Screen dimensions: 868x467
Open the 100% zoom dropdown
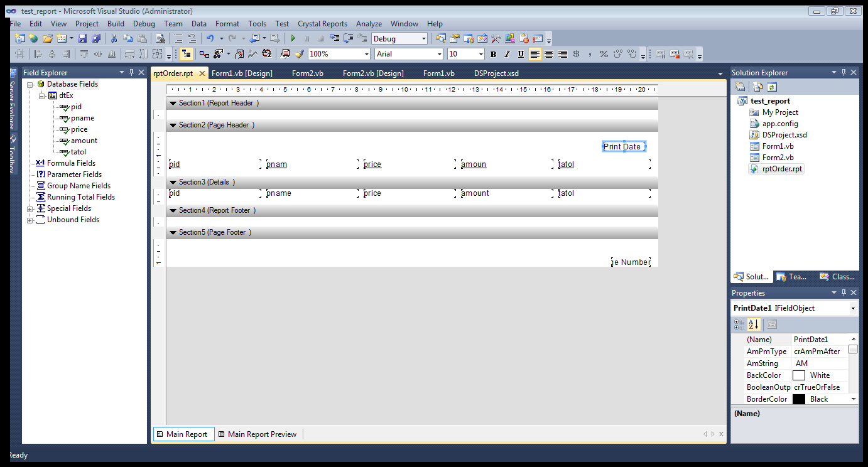(x=367, y=54)
